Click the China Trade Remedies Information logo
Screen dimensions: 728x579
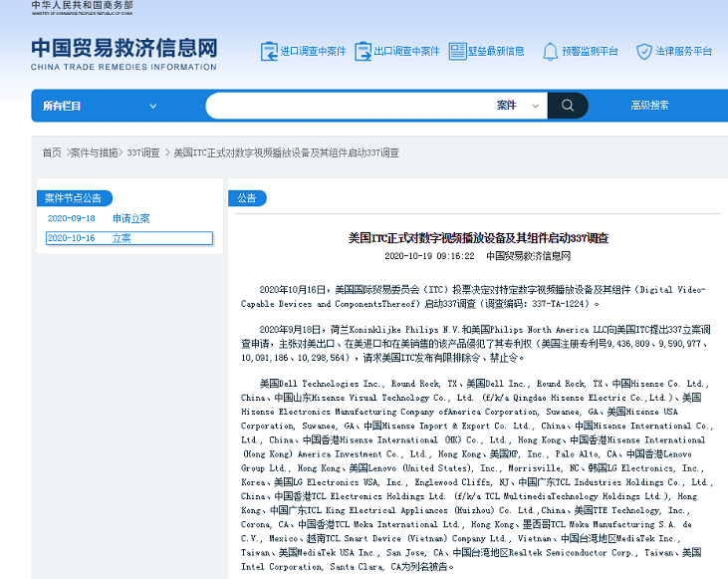click(123, 54)
